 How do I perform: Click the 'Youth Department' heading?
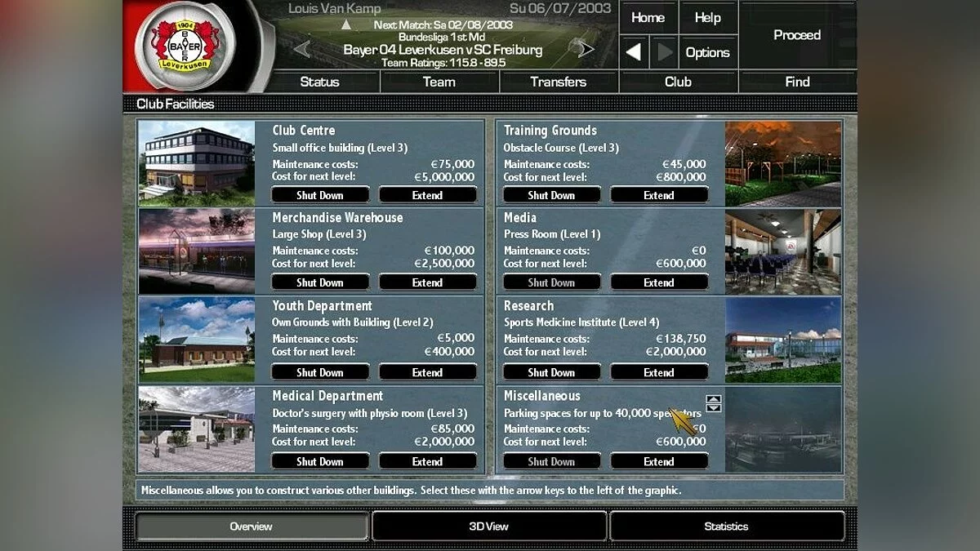(322, 306)
